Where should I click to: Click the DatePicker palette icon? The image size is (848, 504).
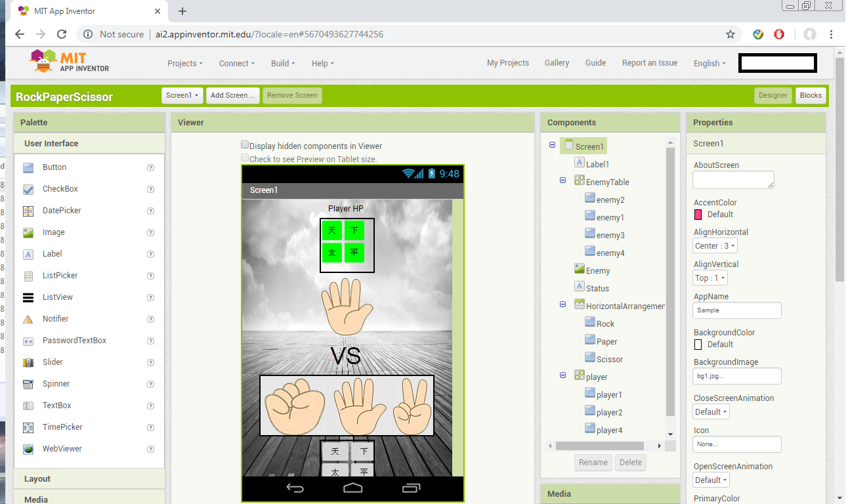pos(28,211)
